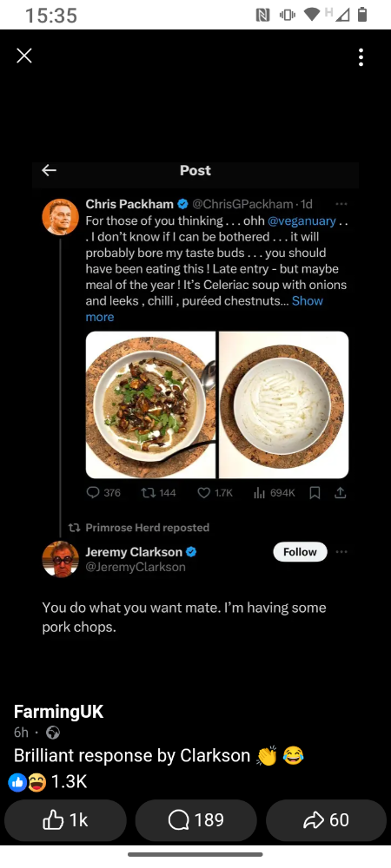Tap the upload share icon under the tweet
The width and height of the screenshot is (391, 868).
point(341,492)
